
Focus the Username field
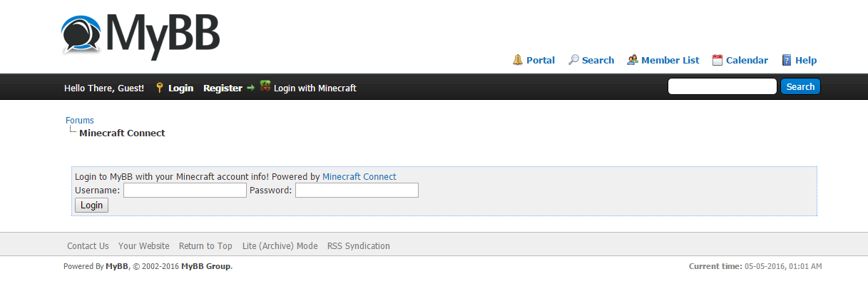pyautogui.click(x=185, y=191)
